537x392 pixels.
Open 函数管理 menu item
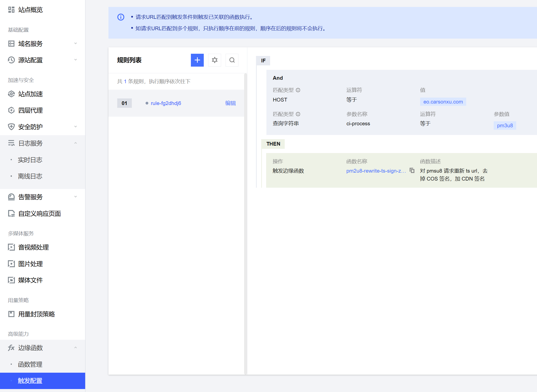click(30, 364)
